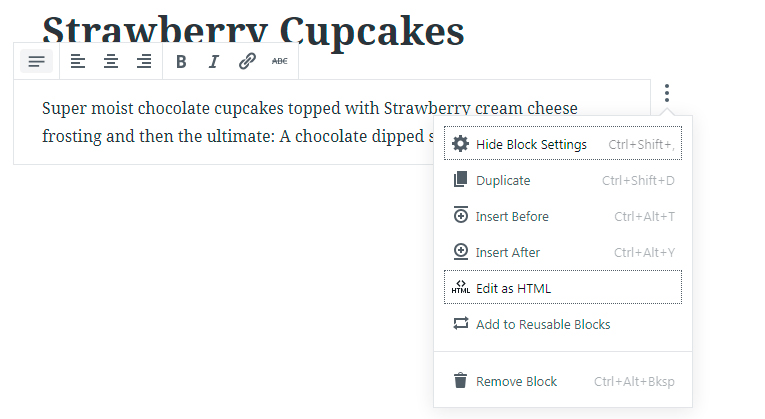Click the gear icon in the menu
This screenshot has width=765, height=419.
click(460, 144)
